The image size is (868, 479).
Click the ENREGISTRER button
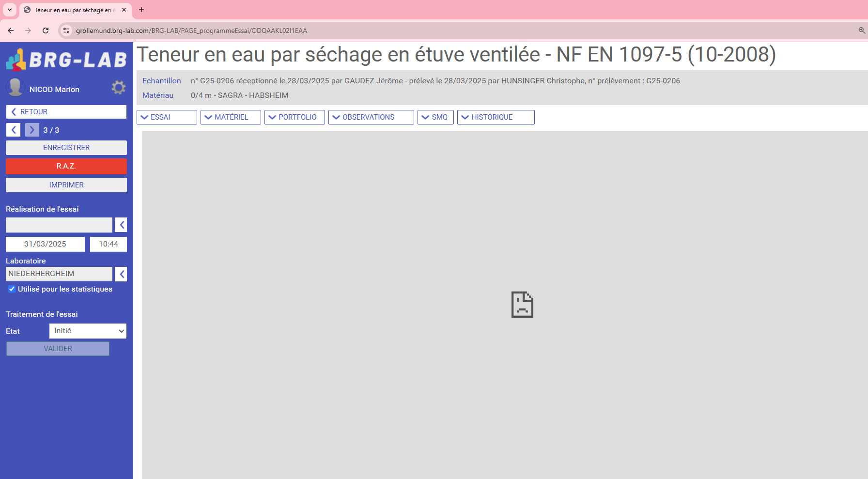[x=66, y=148]
